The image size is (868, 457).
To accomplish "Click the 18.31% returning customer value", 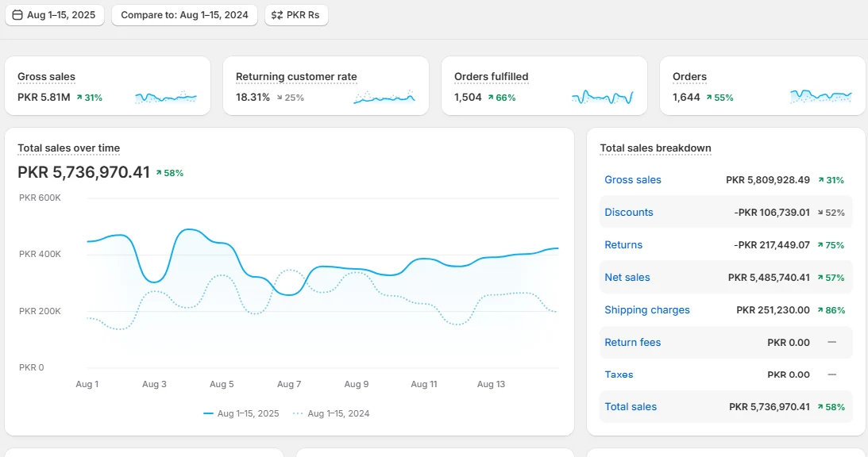I will pos(253,98).
